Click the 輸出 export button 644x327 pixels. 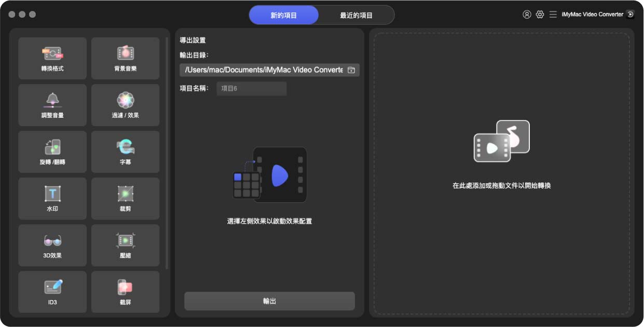269,301
